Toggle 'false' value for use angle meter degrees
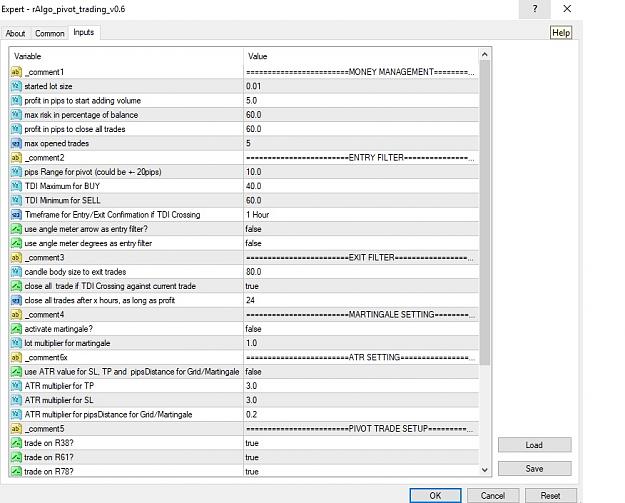Screen dimensions: 625x503 pyautogui.click(x=361, y=243)
